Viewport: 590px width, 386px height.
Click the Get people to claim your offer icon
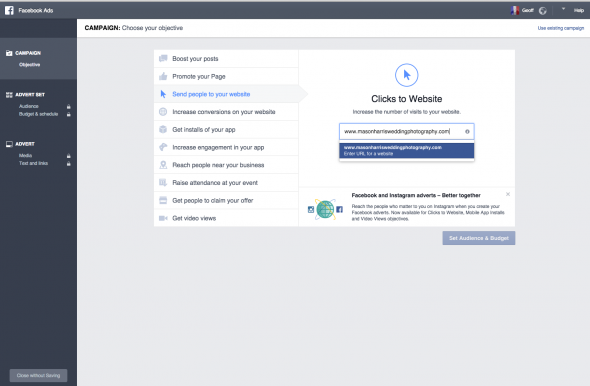[x=163, y=200]
